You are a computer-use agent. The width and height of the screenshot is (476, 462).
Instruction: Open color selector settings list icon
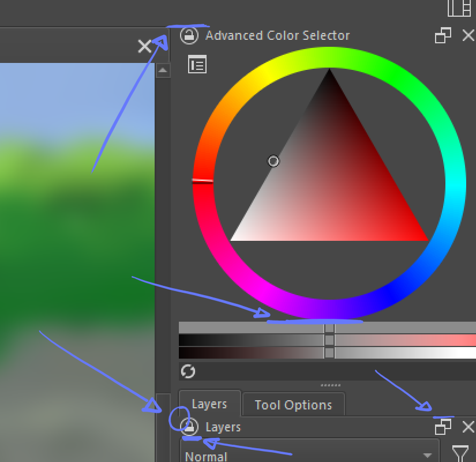197,64
